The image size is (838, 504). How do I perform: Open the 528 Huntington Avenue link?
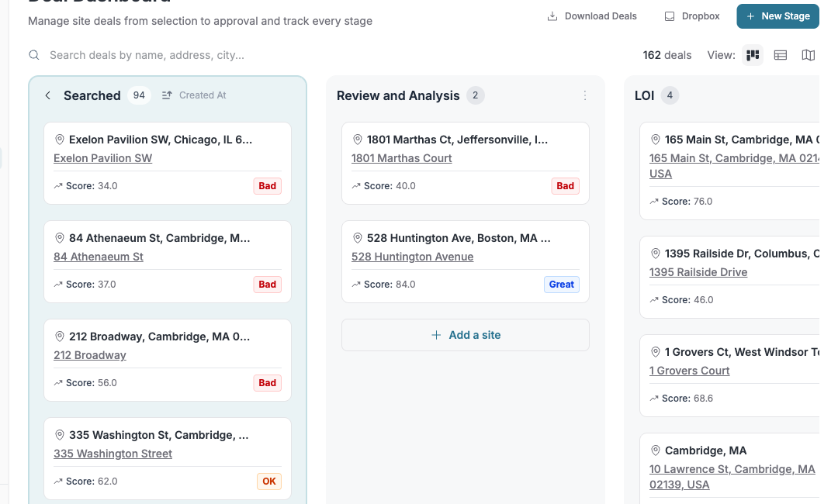(x=412, y=257)
